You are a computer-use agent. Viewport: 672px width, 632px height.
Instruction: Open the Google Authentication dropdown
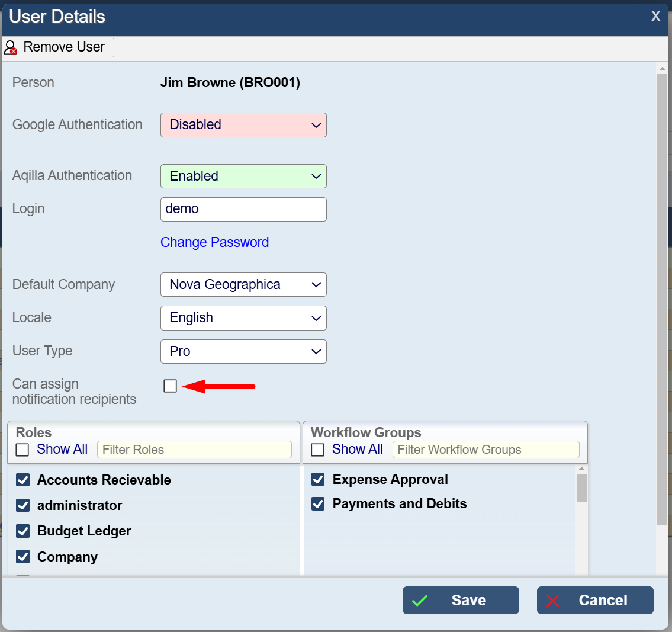click(x=243, y=125)
